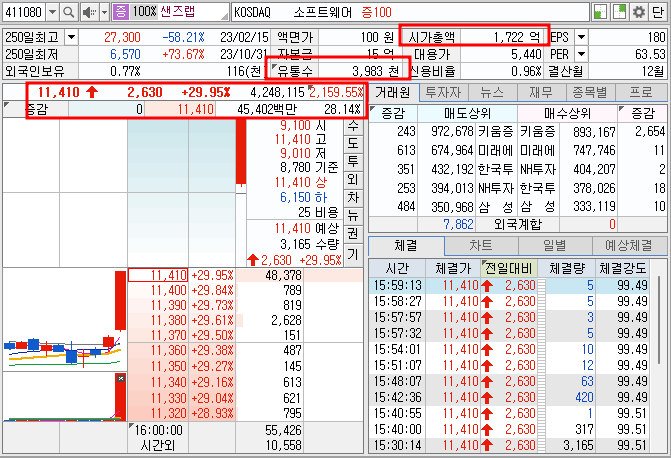Click the 매도상위 column header

click(467, 113)
